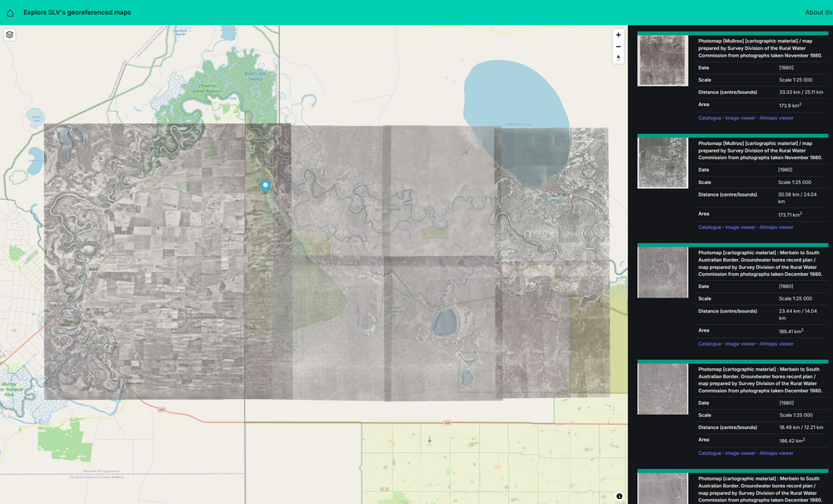Viewport: 833px width, 504px height.
Task: Click the 186.42 km² Merbein map thumbnail
Action: coord(662,389)
